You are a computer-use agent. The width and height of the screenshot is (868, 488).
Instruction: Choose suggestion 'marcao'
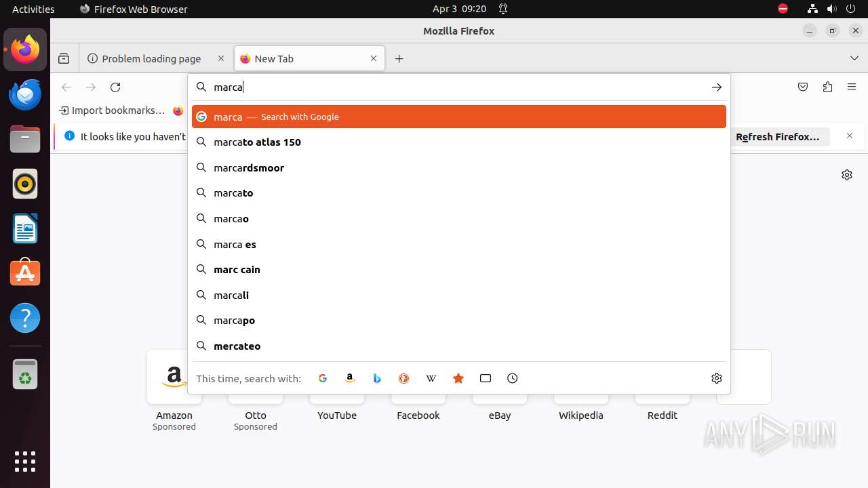point(459,219)
